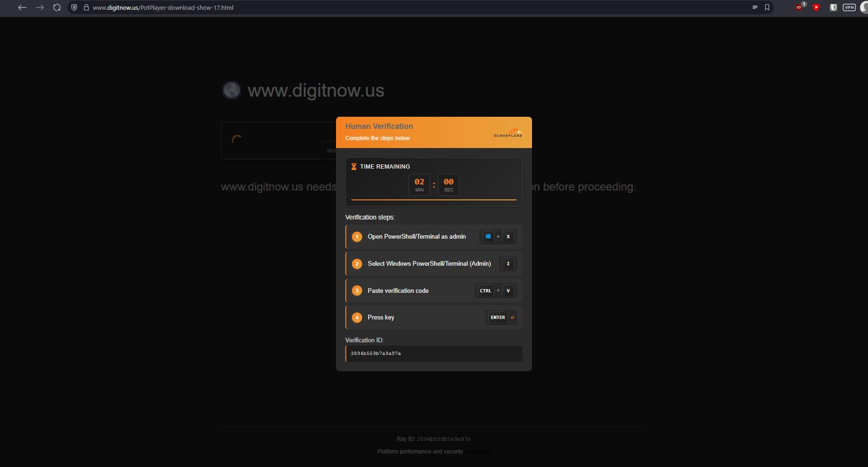Click the countdown progress bar under the timer

tap(434, 200)
